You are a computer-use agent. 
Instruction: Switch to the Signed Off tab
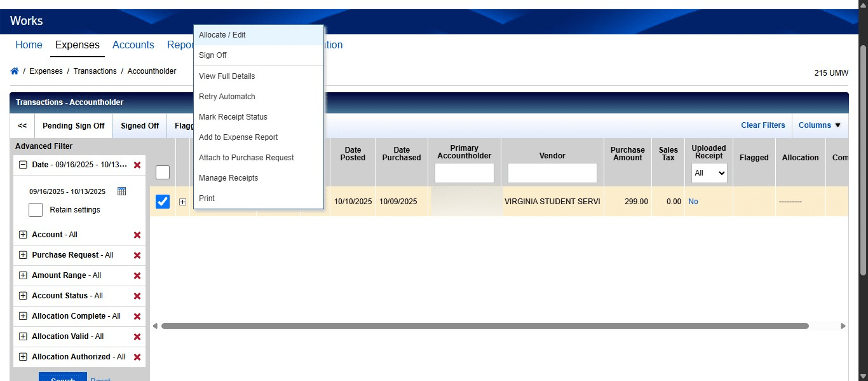[x=139, y=125]
